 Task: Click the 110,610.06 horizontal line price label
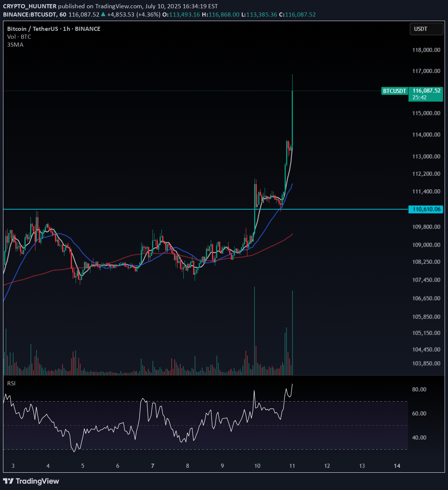click(426, 209)
